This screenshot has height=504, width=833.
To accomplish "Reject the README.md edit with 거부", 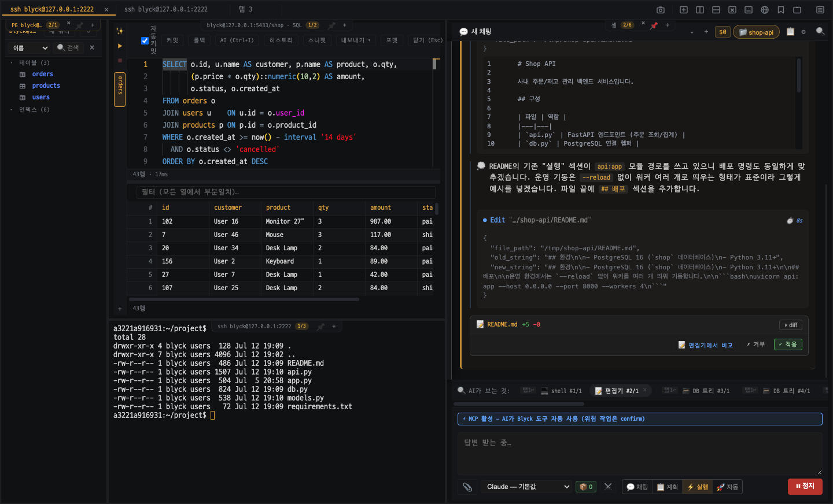I will click(x=755, y=344).
